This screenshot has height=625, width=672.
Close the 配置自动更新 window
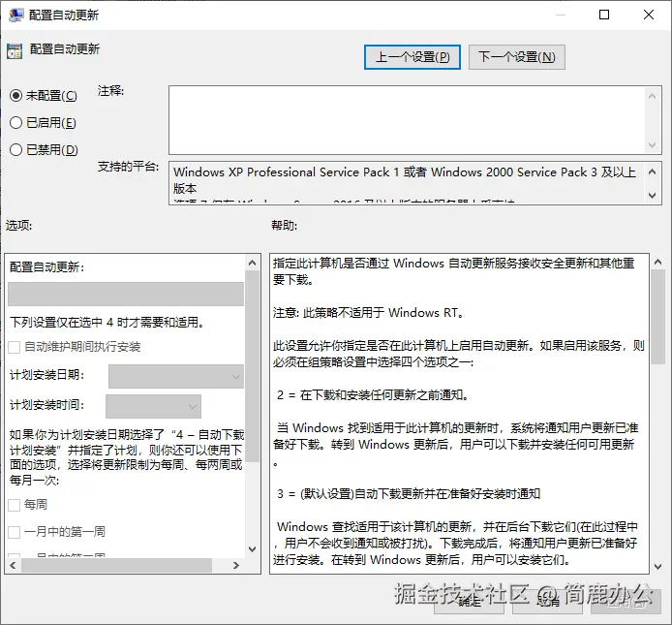(649, 15)
